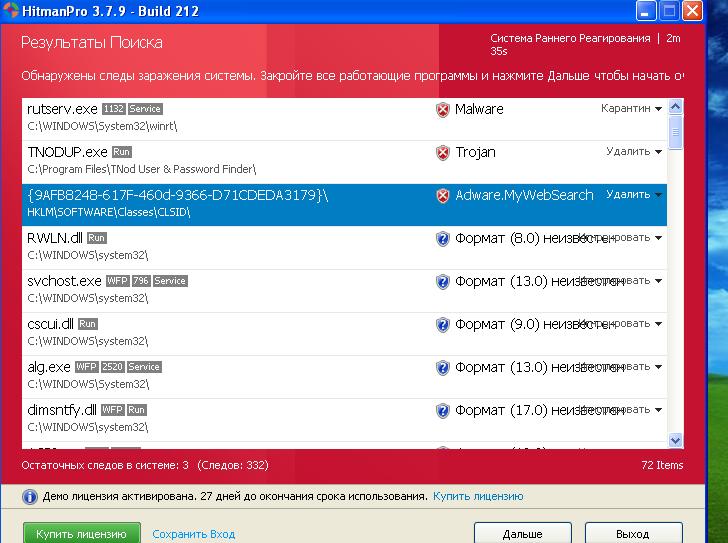This screenshot has height=543, width=728.
Task: Click the Trojan threat icon for TNODUP.exe
Action: [x=443, y=153]
